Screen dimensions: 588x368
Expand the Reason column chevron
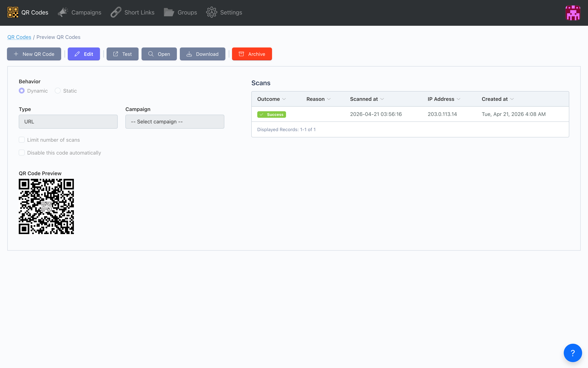329,99
